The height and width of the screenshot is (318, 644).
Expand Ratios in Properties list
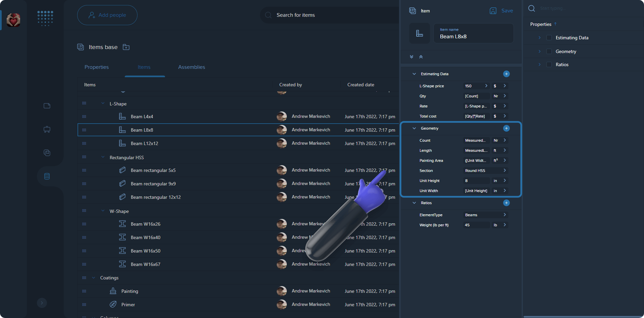(539, 64)
